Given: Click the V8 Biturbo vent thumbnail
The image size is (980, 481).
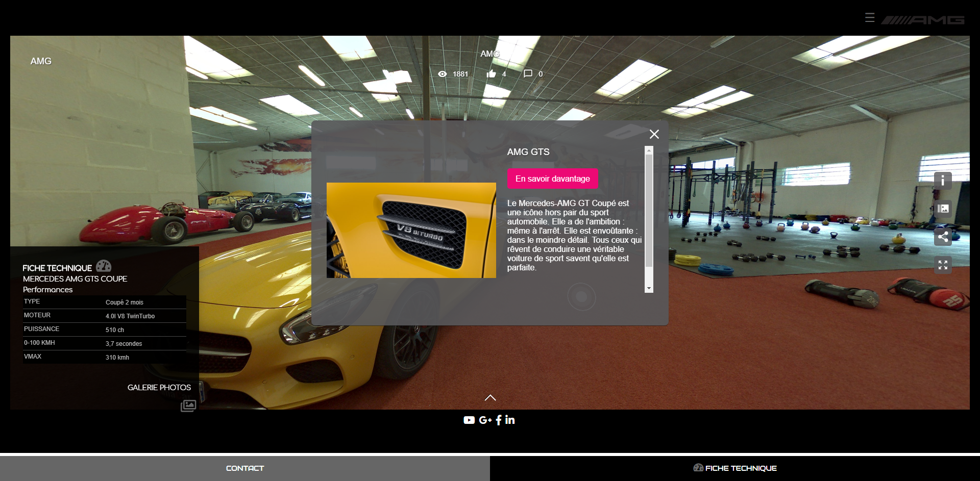Looking at the screenshot, I should click(411, 230).
